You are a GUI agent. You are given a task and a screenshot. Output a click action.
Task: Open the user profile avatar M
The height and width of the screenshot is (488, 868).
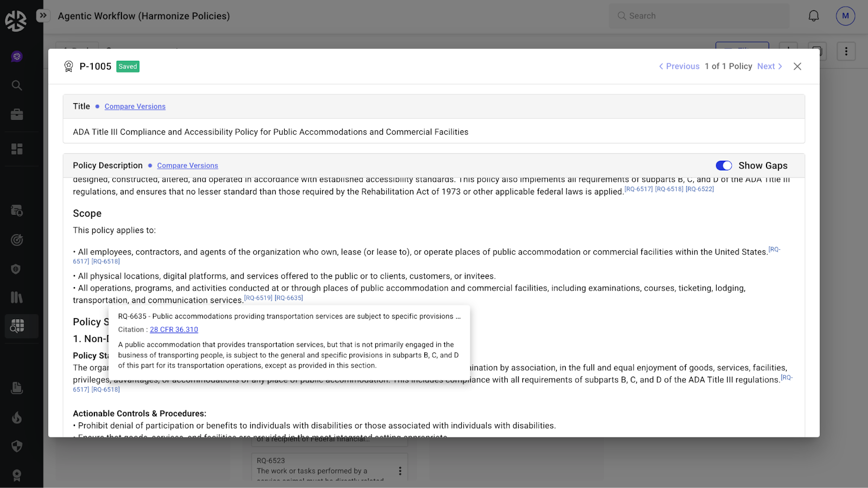click(845, 16)
